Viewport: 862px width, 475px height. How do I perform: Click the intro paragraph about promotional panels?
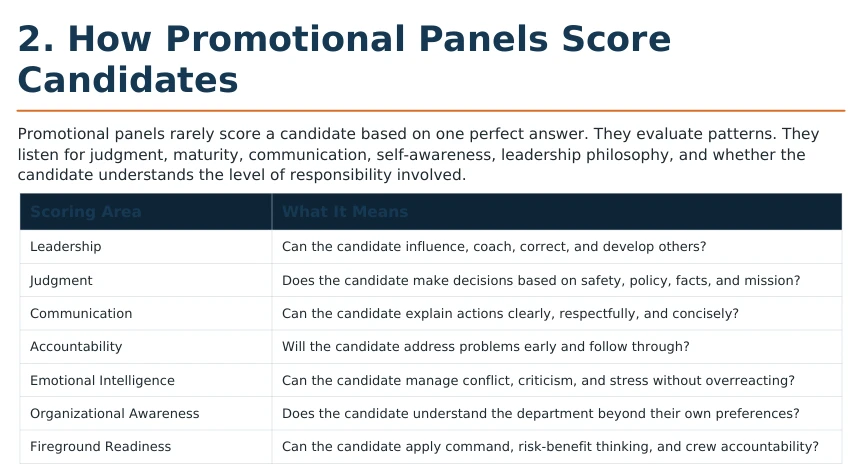(x=418, y=154)
